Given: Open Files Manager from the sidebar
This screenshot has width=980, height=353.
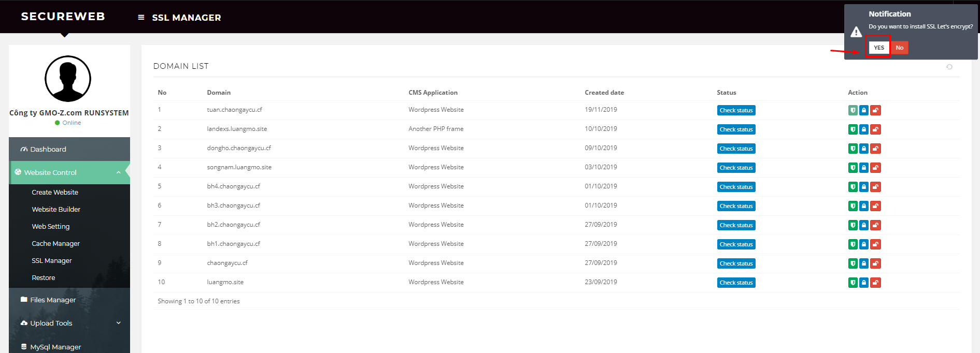Looking at the screenshot, I should (x=69, y=300).
